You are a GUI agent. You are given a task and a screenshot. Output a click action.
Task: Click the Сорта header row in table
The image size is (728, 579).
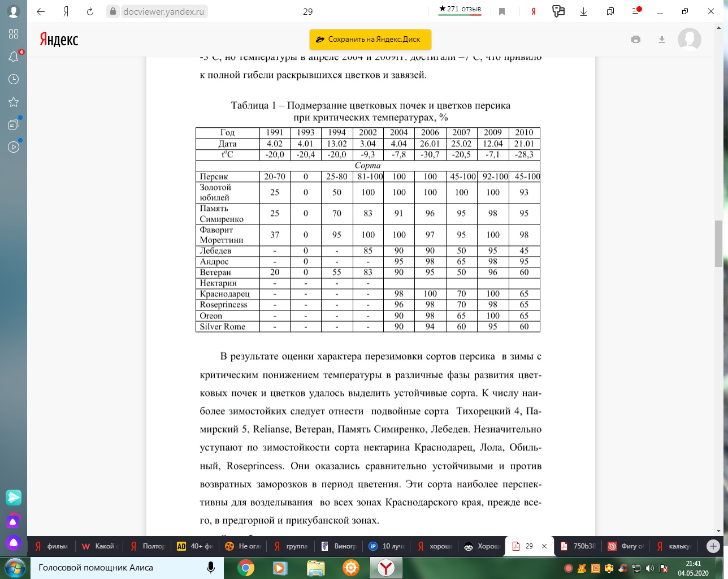pyautogui.click(x=368, y=166)
